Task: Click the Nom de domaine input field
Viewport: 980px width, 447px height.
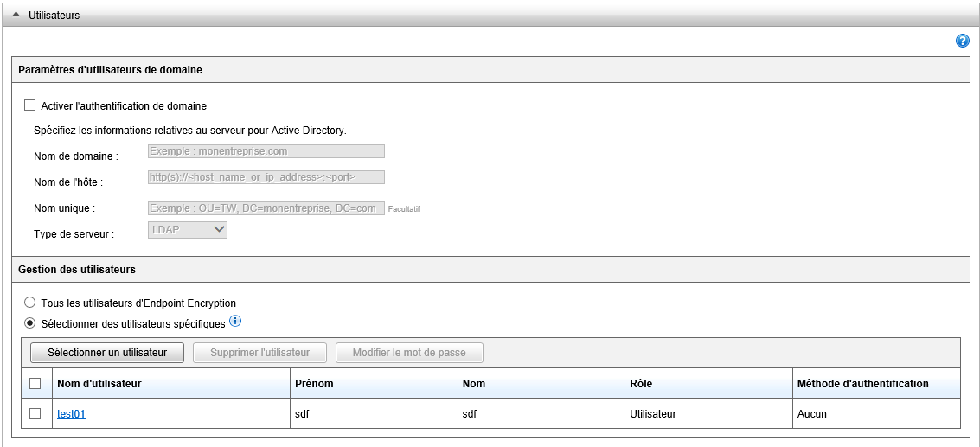Action: 266,151
